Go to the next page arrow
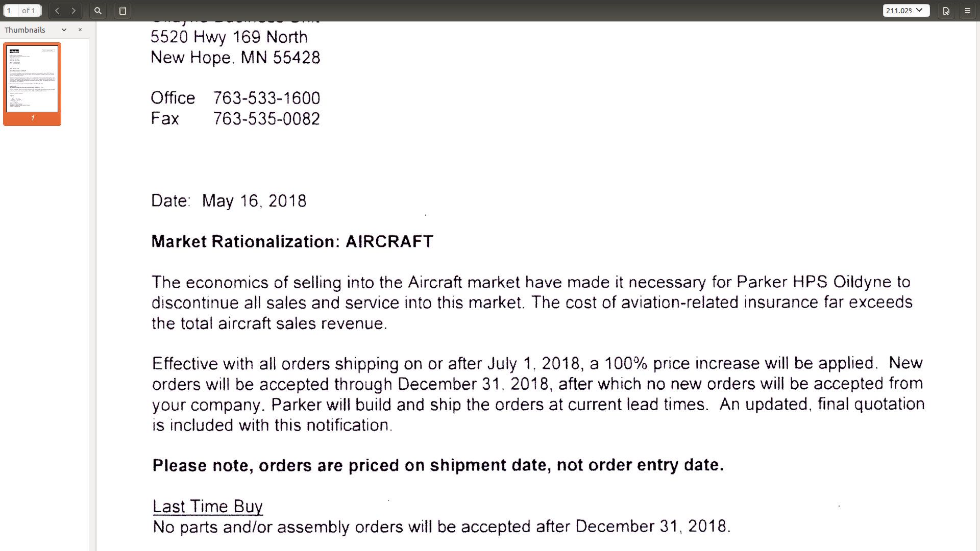 [x=73, y=10]
